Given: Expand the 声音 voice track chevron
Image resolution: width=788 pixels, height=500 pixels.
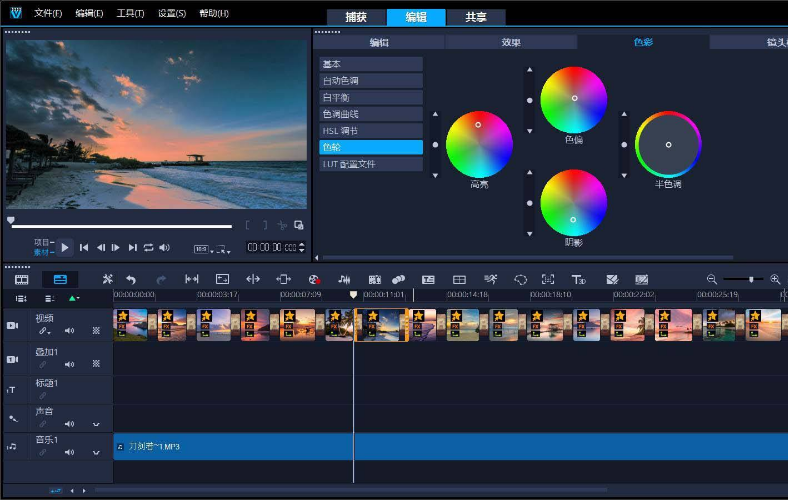Looking at the screenshot, I should coord(97,424).
